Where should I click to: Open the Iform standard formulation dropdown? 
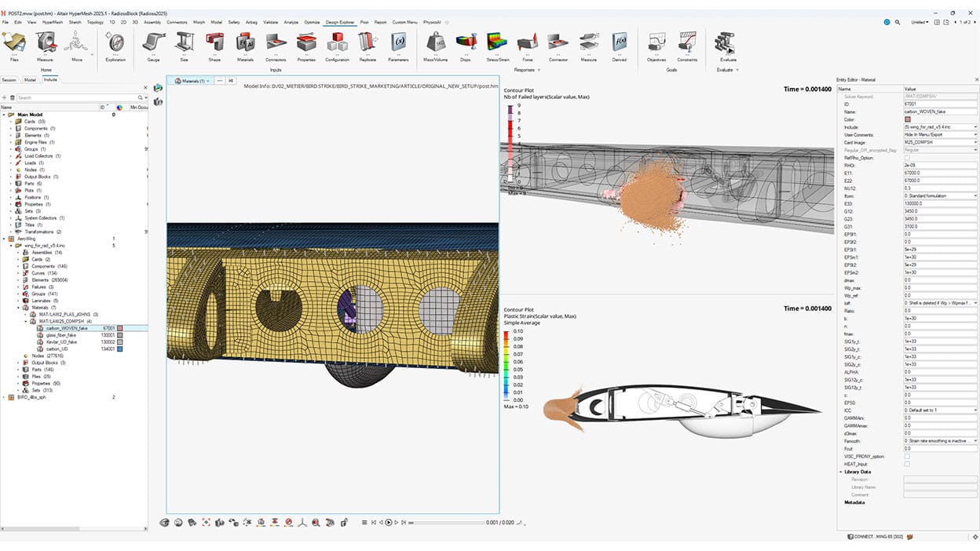[974, 195]
